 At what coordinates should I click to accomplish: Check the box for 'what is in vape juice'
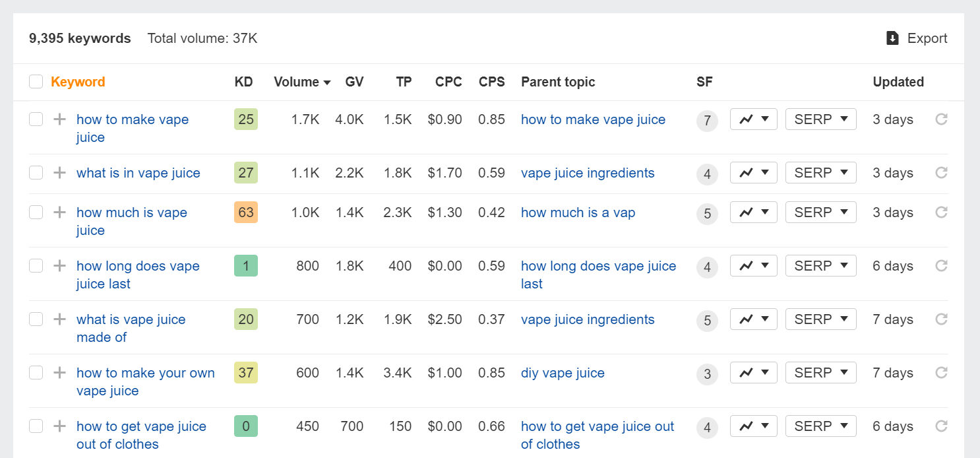36,173
